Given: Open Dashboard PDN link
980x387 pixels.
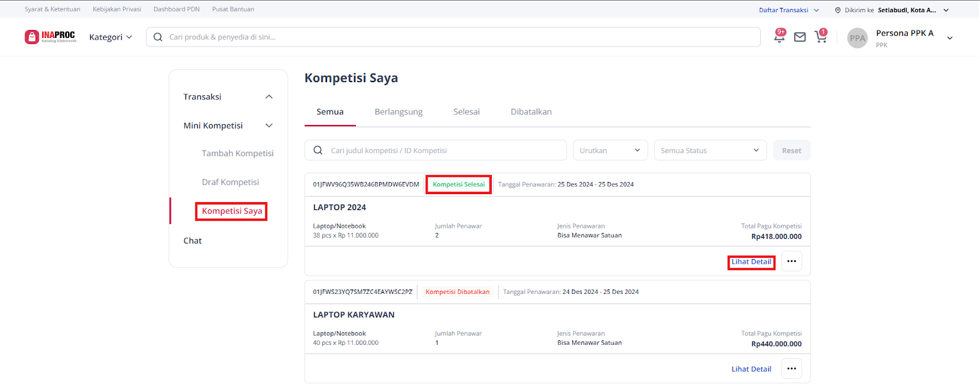Looking at the screenshot, I should click(x=176, y=9).
